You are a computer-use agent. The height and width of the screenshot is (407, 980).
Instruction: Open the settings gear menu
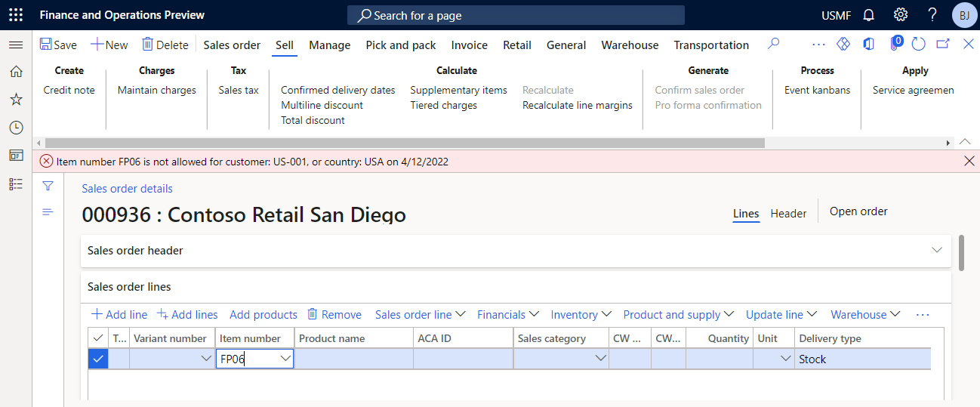[x=901, y=15]
